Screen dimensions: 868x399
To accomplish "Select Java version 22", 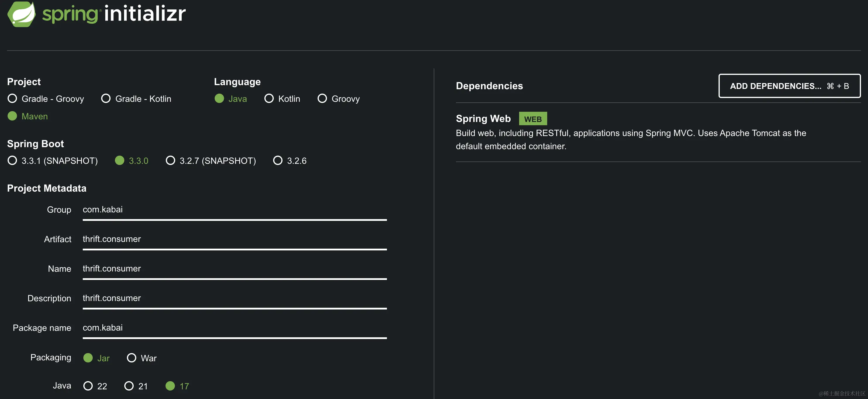I will pos(88,386).
